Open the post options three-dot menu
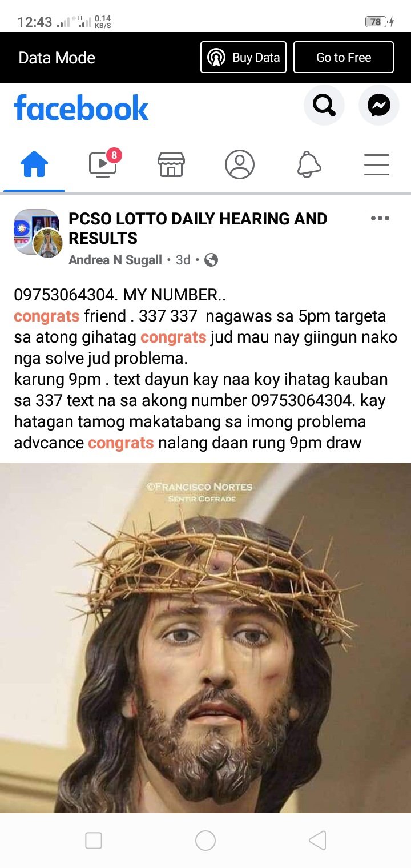 pos(380,218)
